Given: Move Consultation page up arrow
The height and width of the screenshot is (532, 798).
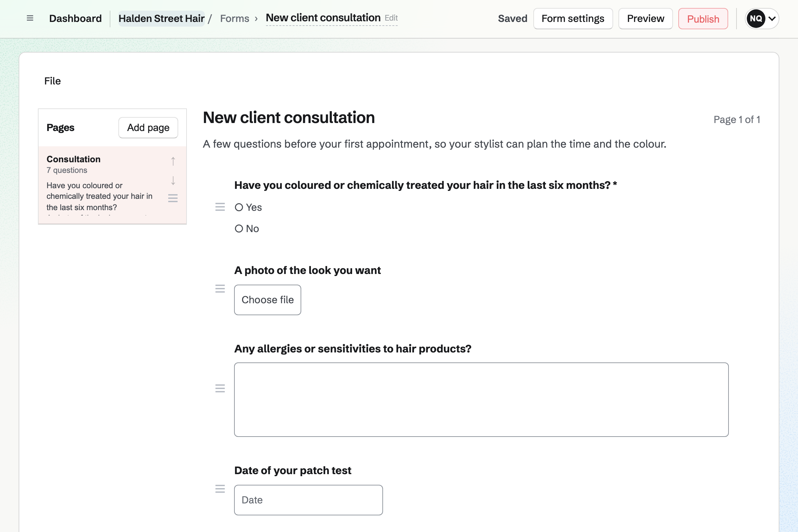Looking at the screenshot, I should tap(173, 161).
